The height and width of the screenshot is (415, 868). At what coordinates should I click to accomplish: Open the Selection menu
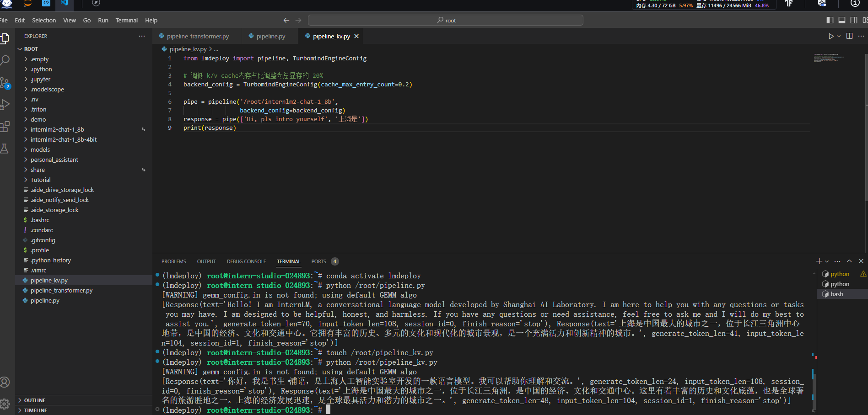click(x=44, y=20)
